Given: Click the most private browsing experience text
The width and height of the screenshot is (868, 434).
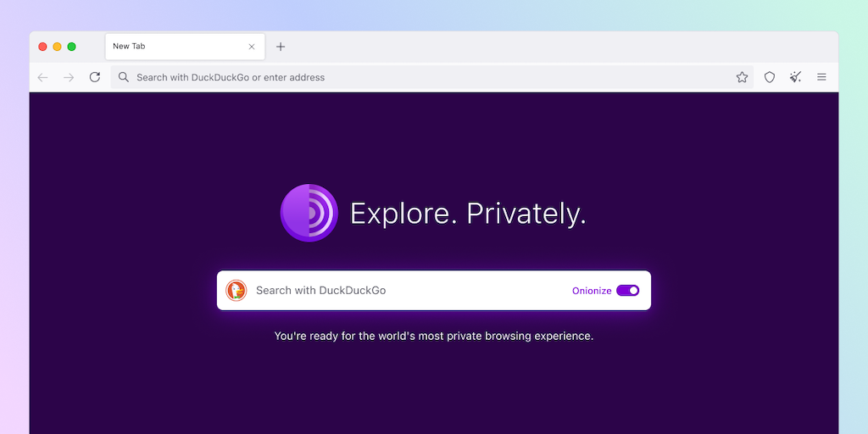Looking at the screenshot, I should [x=433, y=336].
